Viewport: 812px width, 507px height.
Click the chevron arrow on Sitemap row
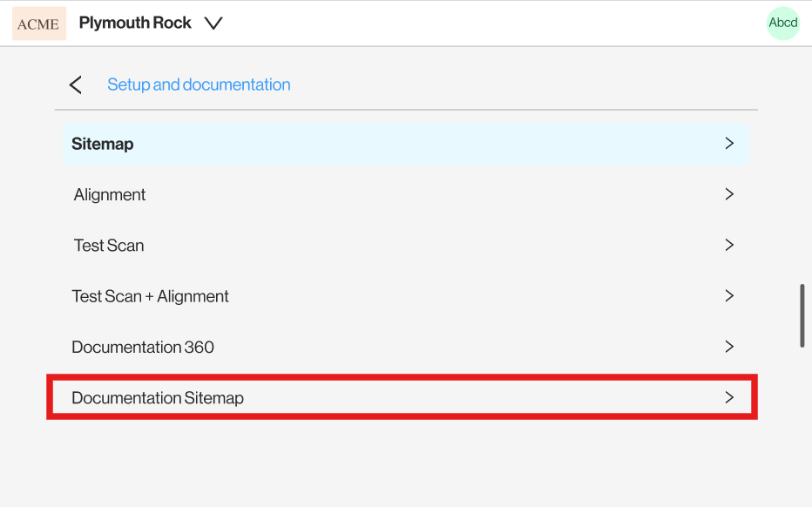tap(729, 144)
